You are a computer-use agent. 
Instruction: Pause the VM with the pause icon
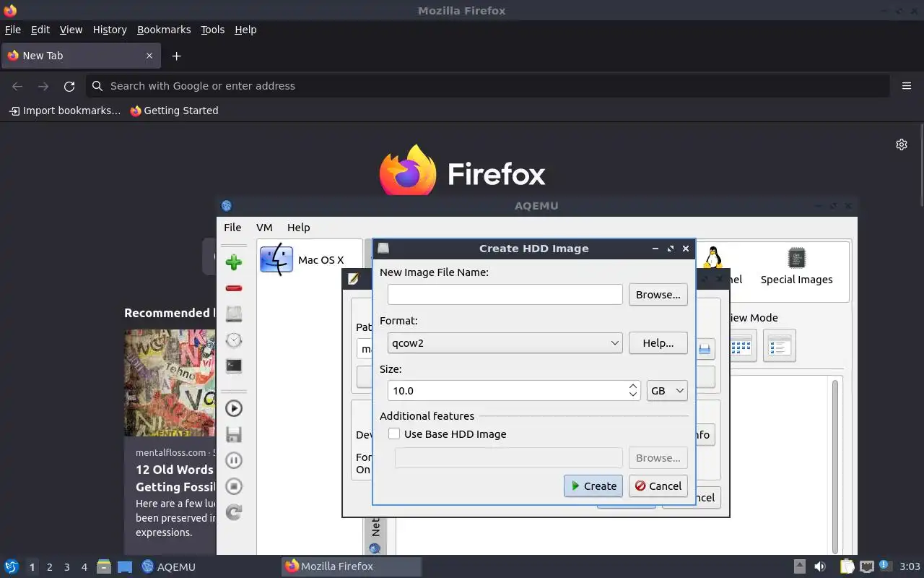(x=233, y=460)
